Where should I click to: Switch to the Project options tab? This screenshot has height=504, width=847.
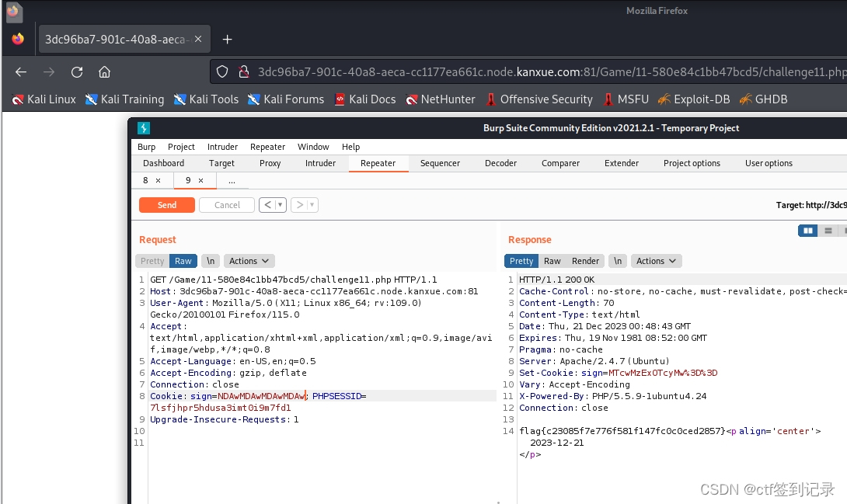point(692,163)
